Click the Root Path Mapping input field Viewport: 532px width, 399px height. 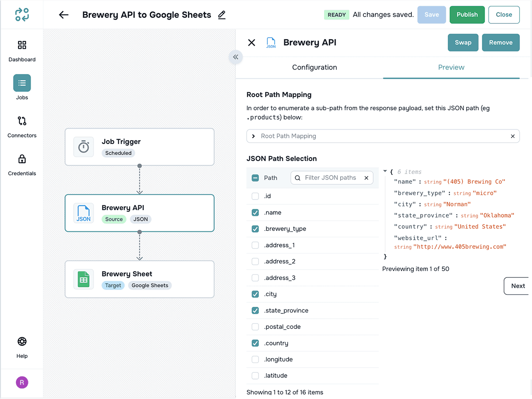[x=383, y=136]
